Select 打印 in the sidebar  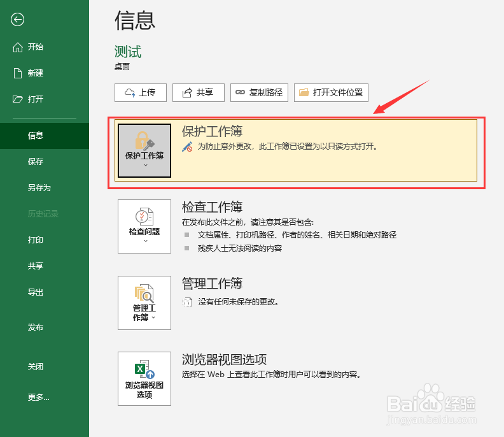click(x=45, y=240)
